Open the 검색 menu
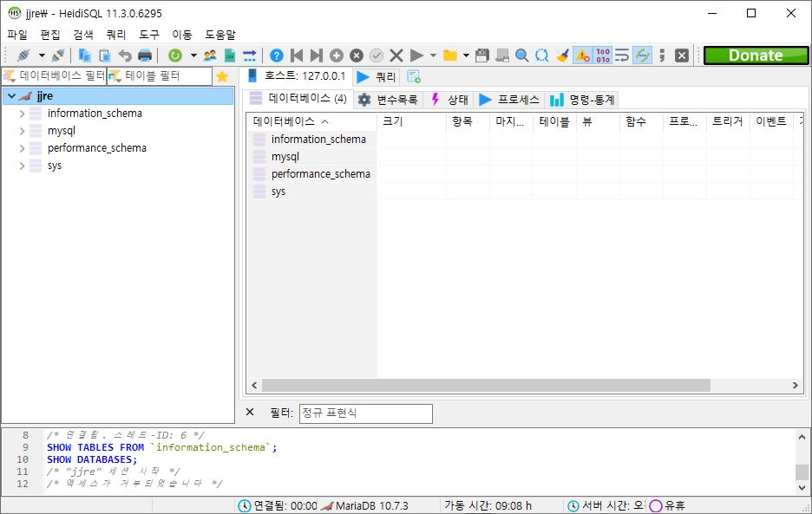The height and width of the screenshot is (514, 812). coord(83,35)
